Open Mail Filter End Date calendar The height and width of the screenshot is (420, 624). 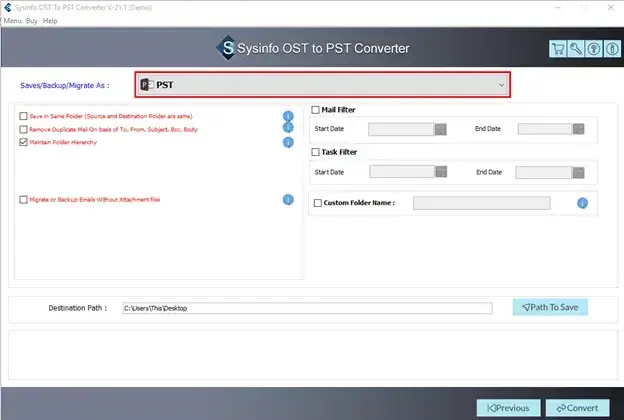click(578, 129)
